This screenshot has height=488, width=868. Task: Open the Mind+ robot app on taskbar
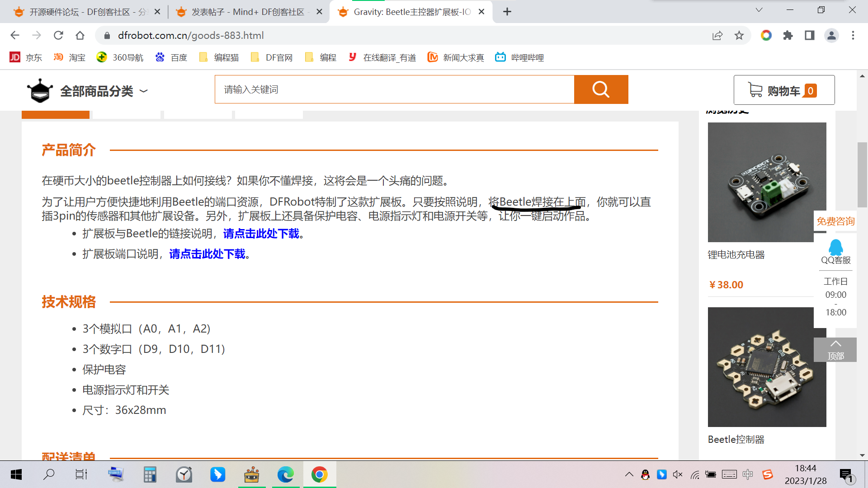(x=251, y=474)
